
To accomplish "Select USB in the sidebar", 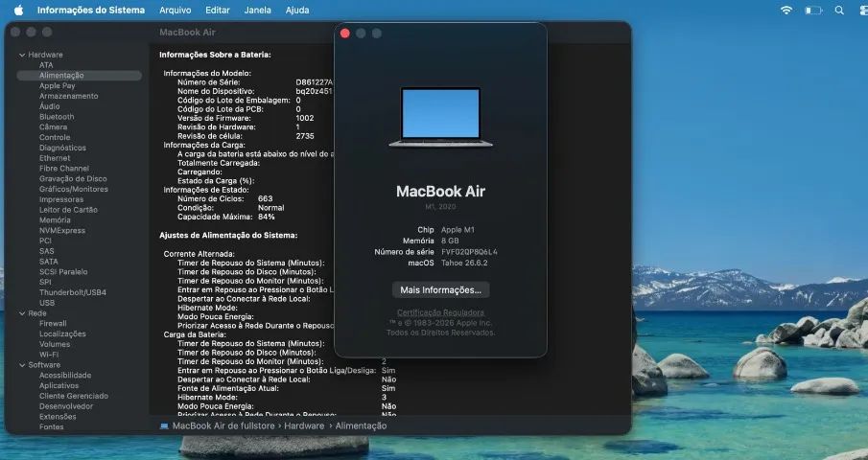I will point(47,303).
